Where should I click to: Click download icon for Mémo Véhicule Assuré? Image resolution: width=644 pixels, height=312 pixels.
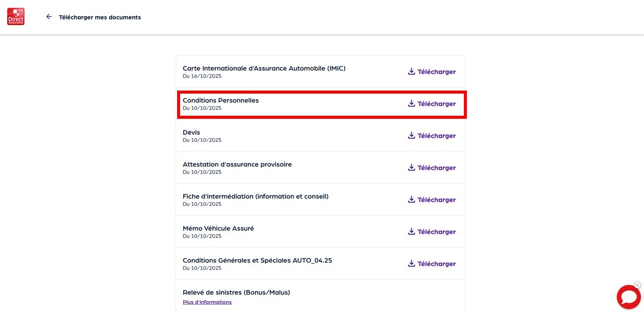412,231
